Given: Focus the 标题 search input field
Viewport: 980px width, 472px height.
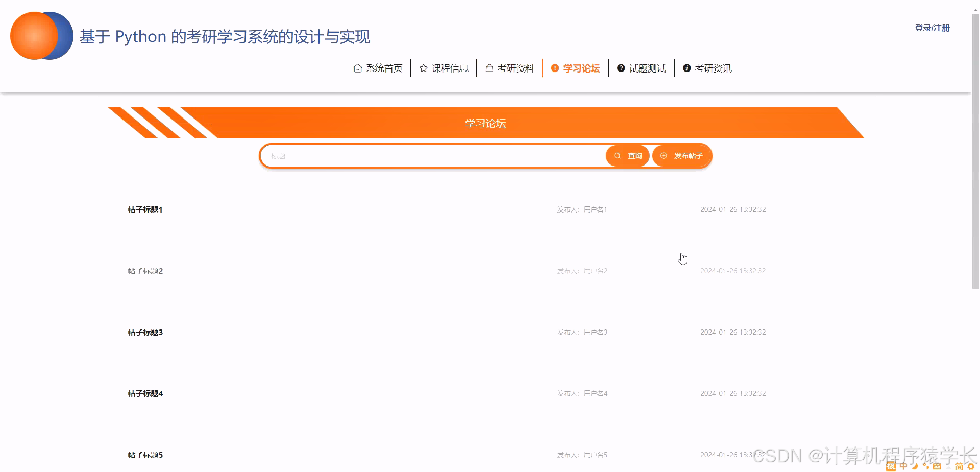Looking at the screenshot, I should 434,156.
